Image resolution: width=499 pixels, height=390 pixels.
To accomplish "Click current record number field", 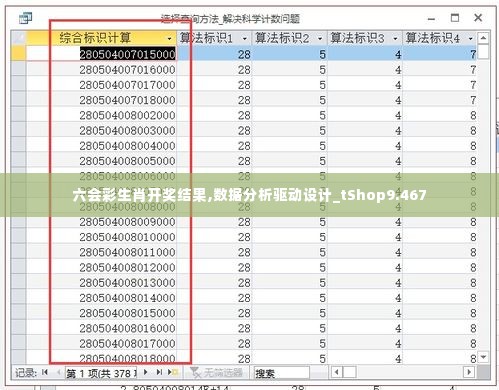I will [x=101, y=373].
